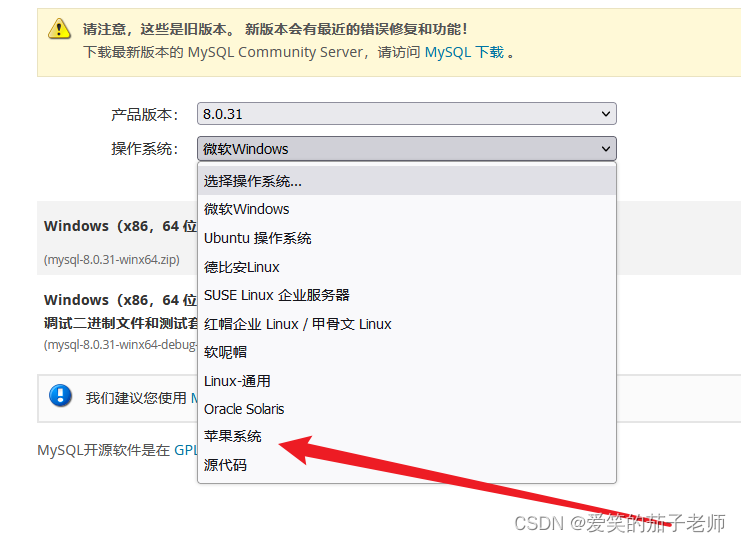Open the MySQL 下载 link
This screenshot has width=741, height=542.
click(464, 52)
